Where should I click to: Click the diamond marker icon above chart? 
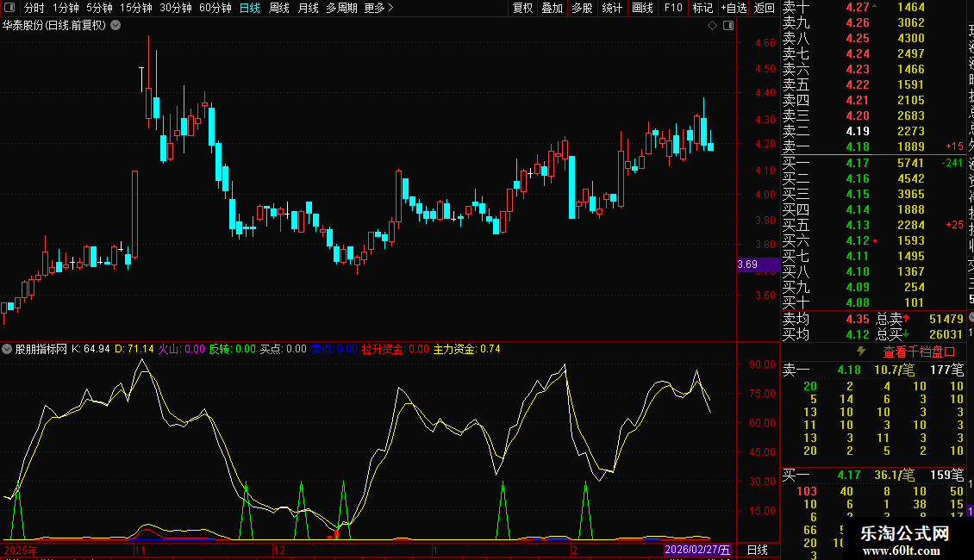click(713, 26)
